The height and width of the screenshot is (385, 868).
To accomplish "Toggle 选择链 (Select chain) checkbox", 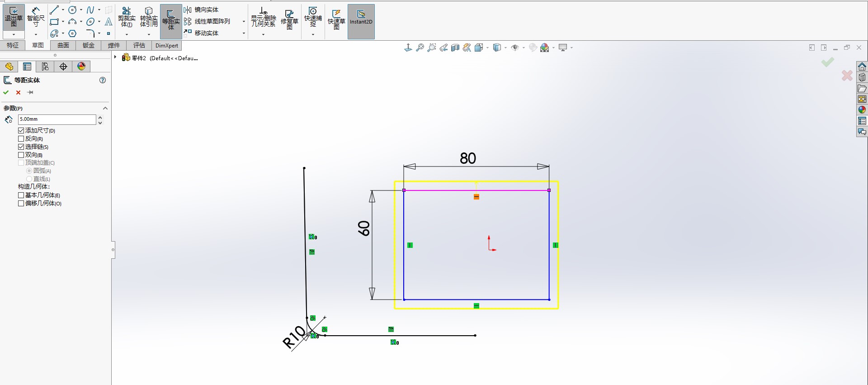I will point(21,147).
